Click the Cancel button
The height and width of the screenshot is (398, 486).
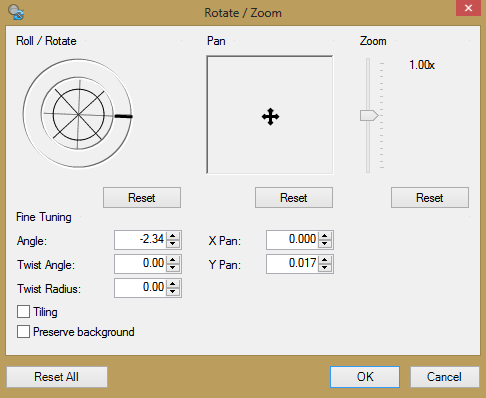tap(445, 377)
